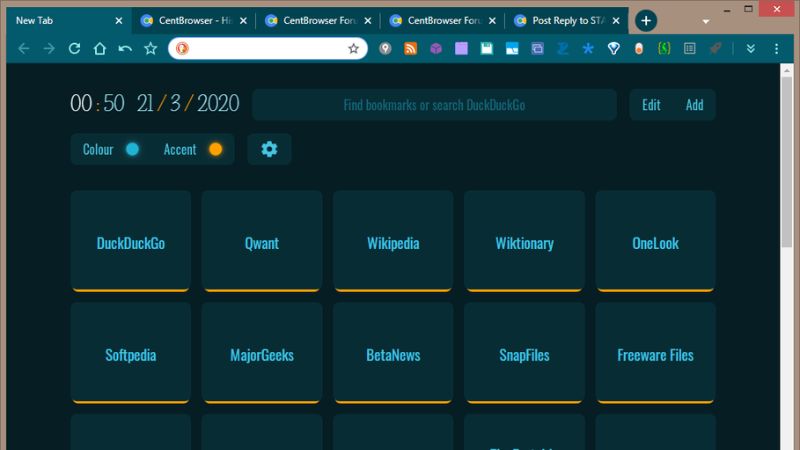The image size is (800, 450).
Task: Click the floppy disk save extension
Action: tap(487, 48)
